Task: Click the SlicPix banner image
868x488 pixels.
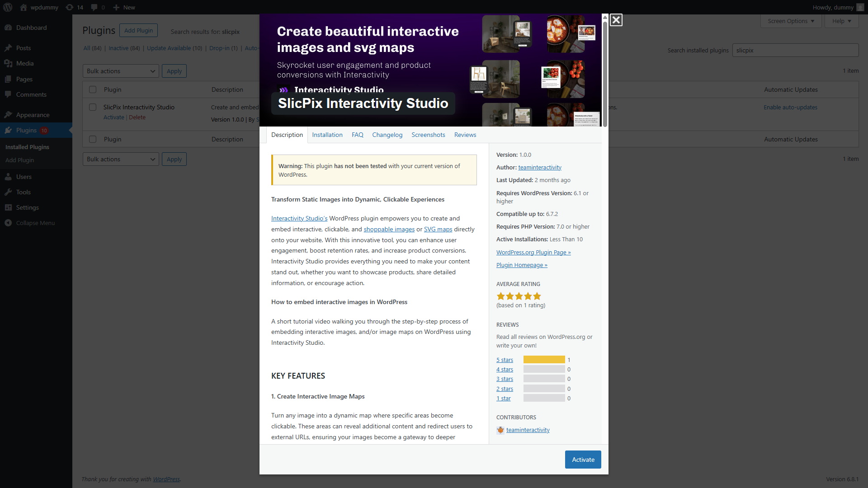Action: [x=430, y=70]
